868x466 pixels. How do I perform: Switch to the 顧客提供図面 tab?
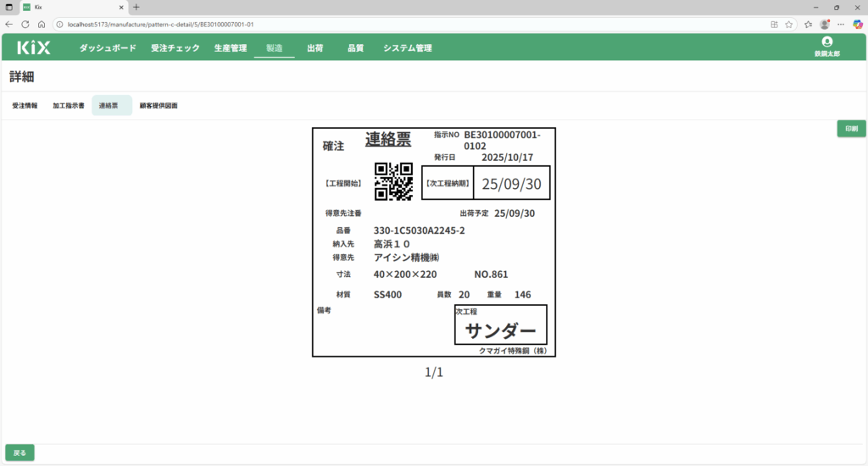point(159,106)
